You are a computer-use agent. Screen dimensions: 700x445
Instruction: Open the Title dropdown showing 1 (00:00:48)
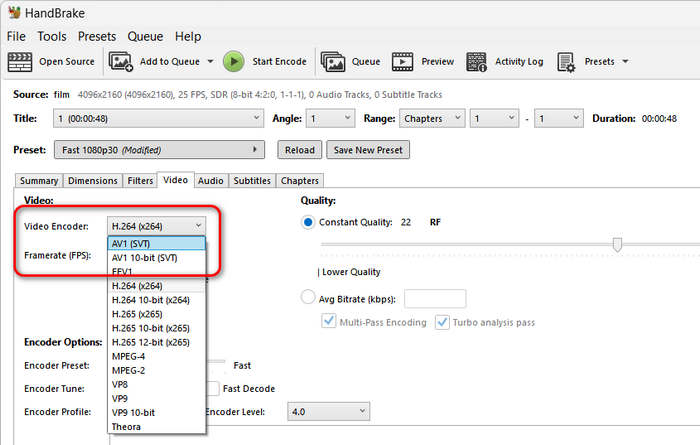(x=158, y=118)
